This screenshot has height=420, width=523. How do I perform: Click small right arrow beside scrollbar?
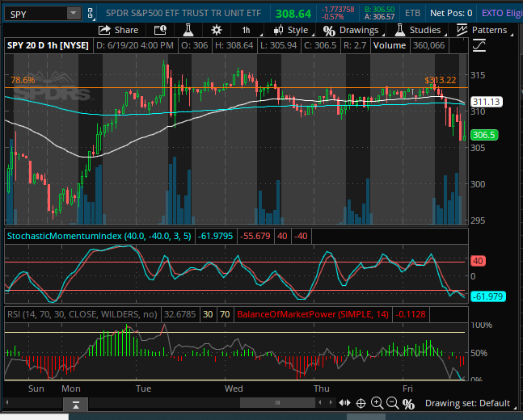[331, 403]
